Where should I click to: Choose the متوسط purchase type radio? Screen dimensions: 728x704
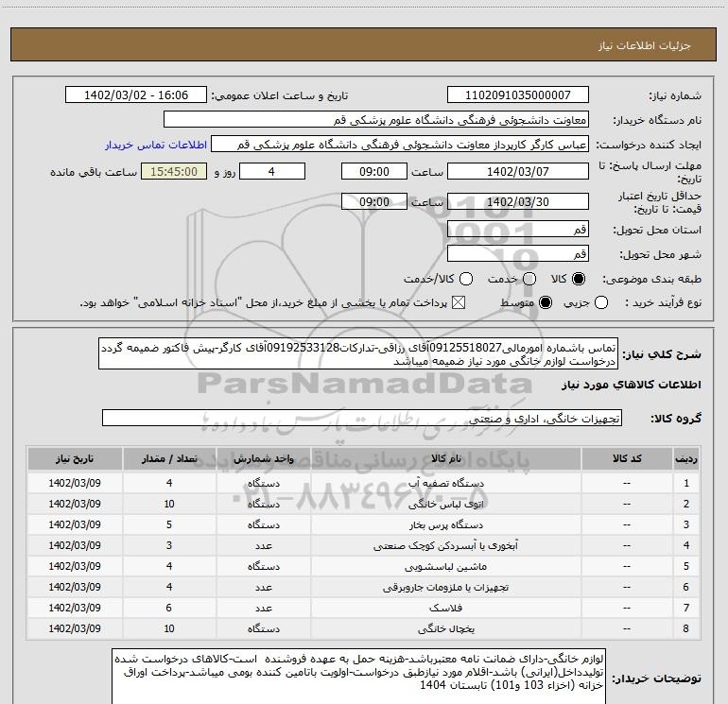point(546,303)
